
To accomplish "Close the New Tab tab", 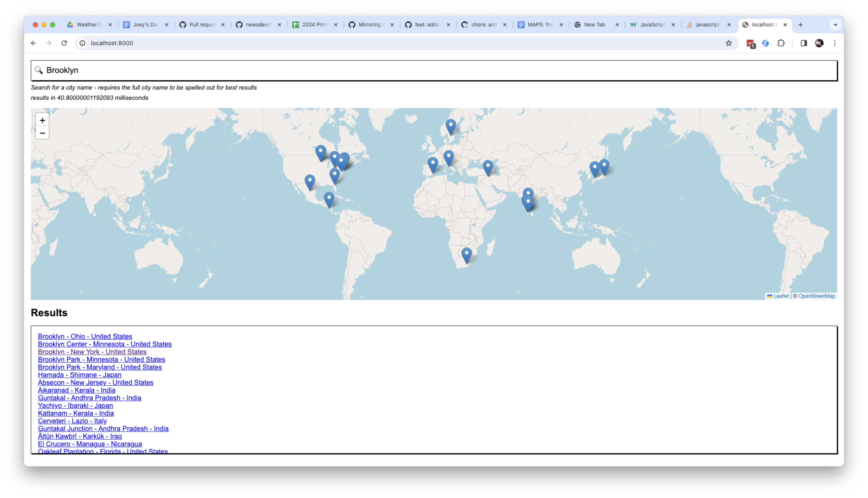I will pos(617,25).
